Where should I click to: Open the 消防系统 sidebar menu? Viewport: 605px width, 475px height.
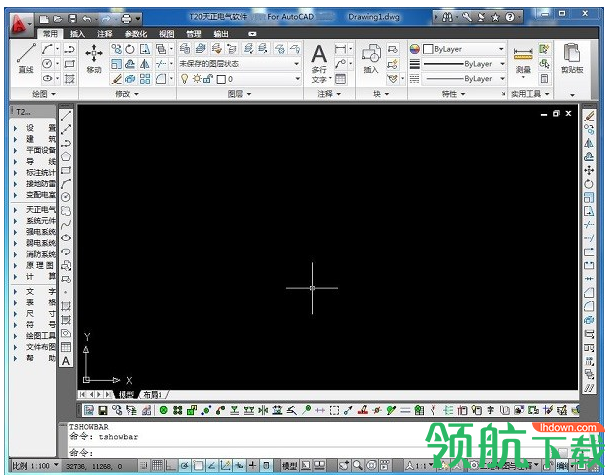coord(41,254)
